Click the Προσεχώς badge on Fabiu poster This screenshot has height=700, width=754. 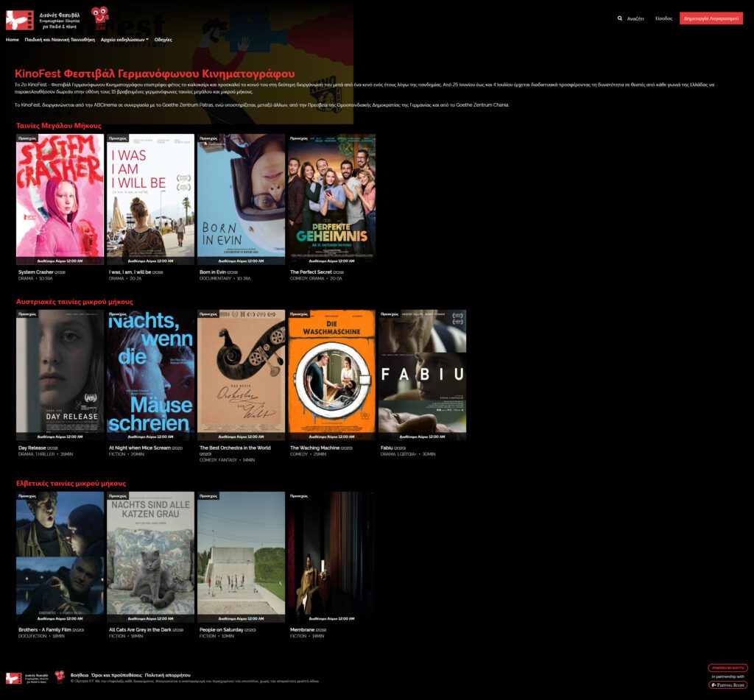[x=389, y=314]
